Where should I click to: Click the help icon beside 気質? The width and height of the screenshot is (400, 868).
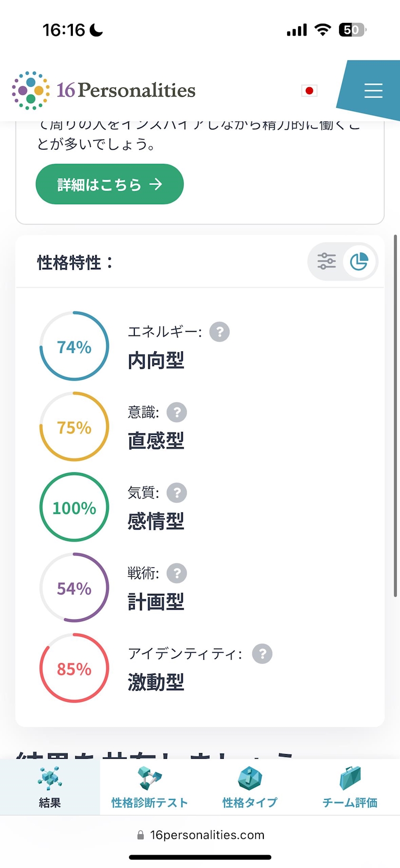click(177, 493)
